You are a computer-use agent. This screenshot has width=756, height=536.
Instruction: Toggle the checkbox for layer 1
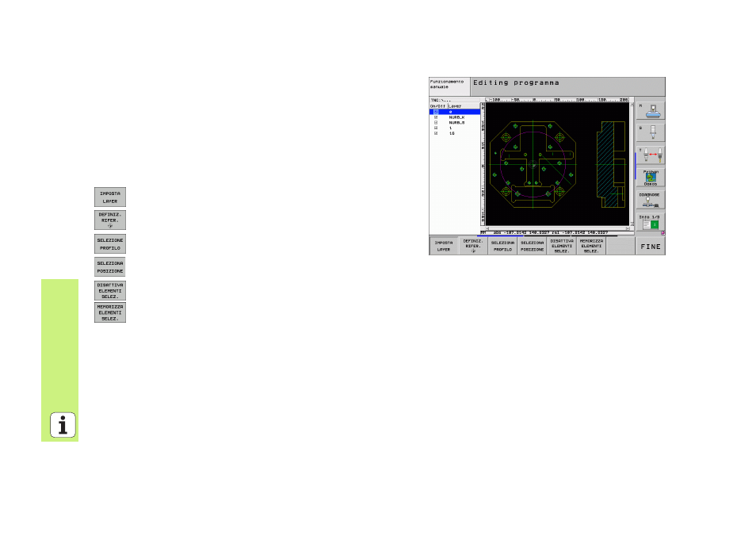[436, 128]
